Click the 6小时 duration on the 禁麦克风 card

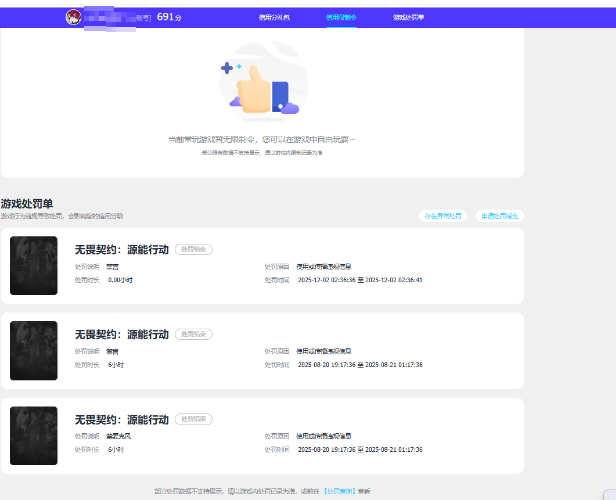point(116,450)
